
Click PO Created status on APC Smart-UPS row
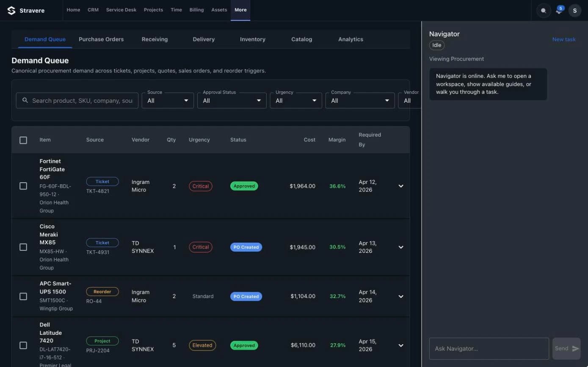tap(246, 296)
